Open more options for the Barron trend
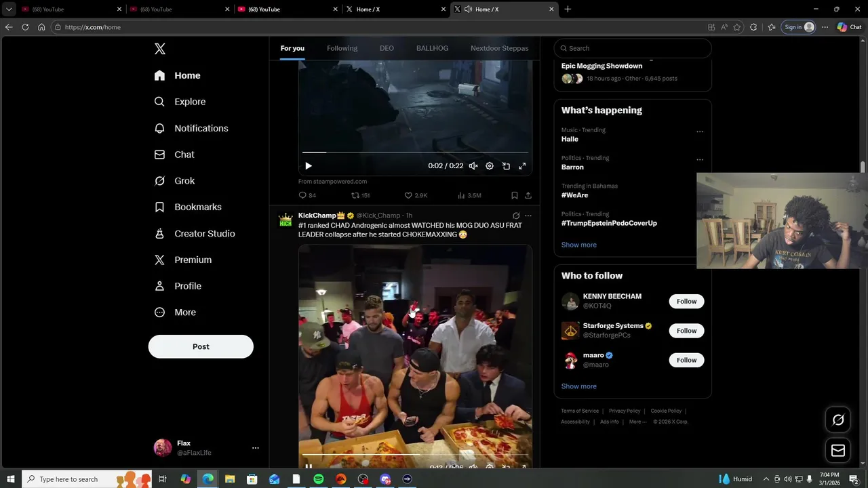This screenshot has height=488, width=868. (x=700, y=160)
